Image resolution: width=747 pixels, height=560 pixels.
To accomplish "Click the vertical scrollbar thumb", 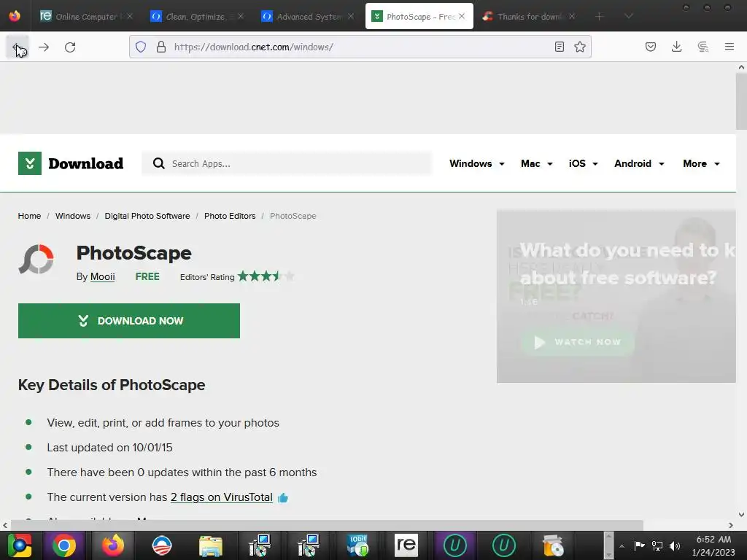I will [x=741, y=101].
